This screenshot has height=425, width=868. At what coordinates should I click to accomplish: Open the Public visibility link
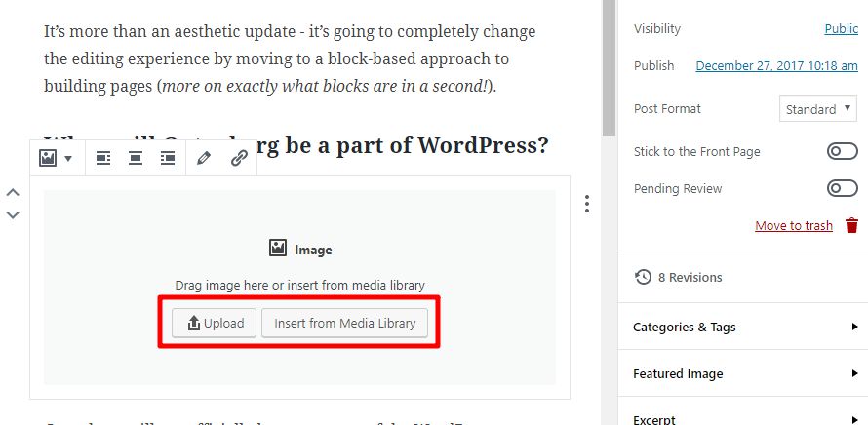(841, 29)
